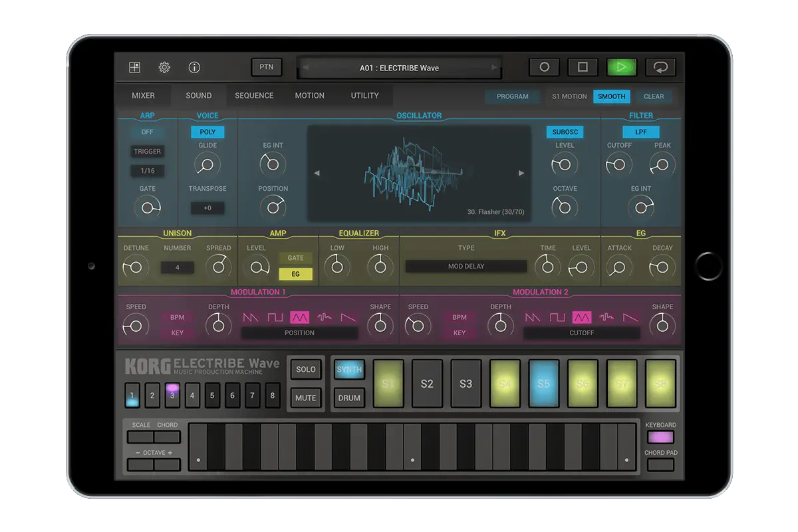Click the MUTE button
Screen dimensions: 798x532
tap(306, 398)
